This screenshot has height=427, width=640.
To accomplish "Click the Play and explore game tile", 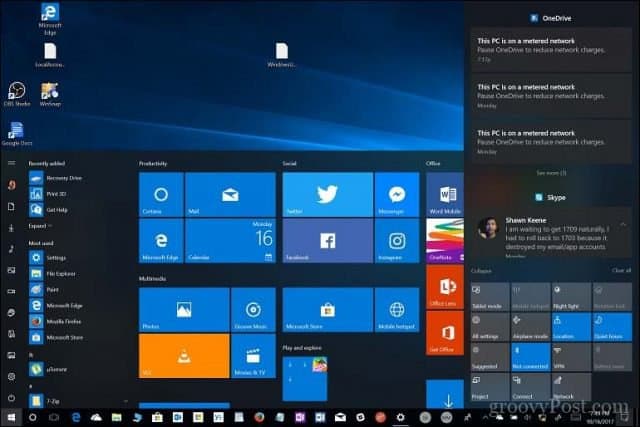I will 305,379.
